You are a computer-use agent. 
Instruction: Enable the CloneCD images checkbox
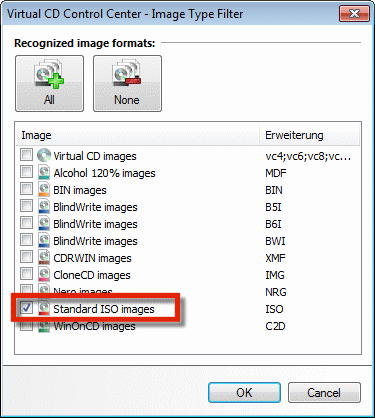pos(26,274)
